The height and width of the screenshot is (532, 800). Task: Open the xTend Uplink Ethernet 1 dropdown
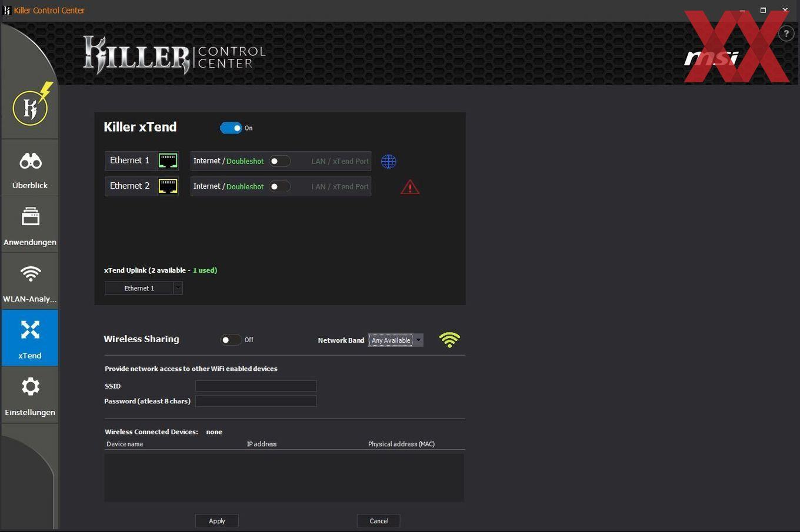(x=144, y=288)
